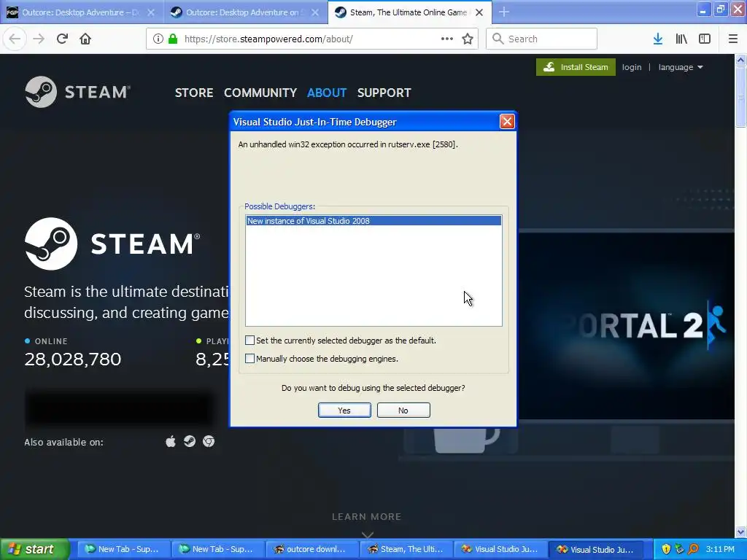Select the Steam Ultimate Online Game tab
The image size is (747, 560).
pos(410,12)
